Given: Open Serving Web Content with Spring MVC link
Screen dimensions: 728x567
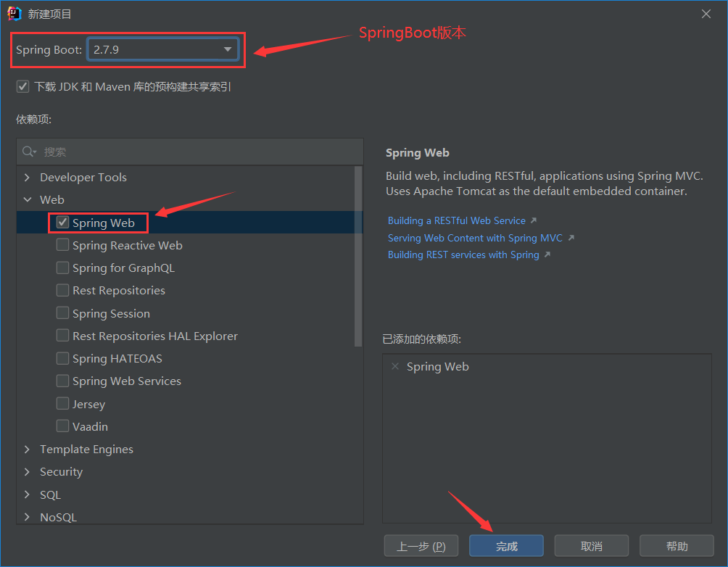Looking at the screenshot, I should 475,238.
